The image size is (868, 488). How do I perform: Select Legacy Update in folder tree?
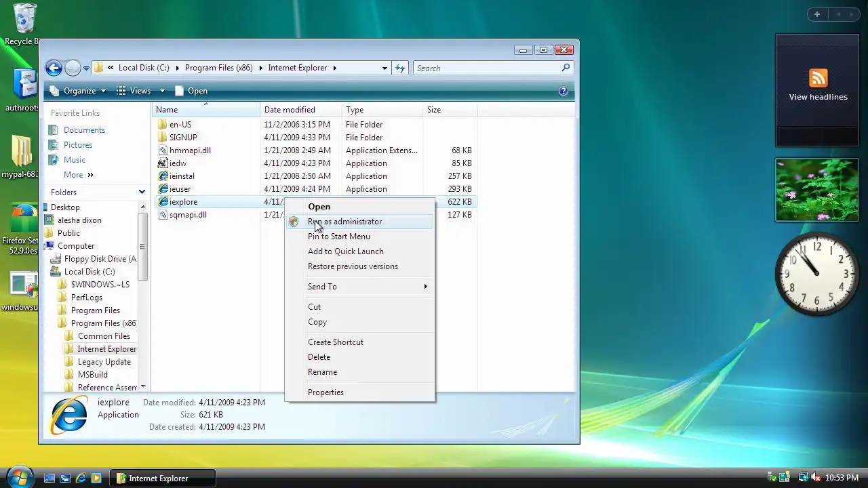[x=104, y=362]
